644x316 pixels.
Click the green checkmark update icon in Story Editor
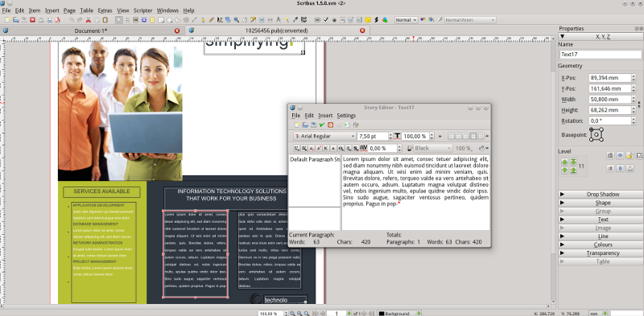pyautogui.click(x=322, y=125)
